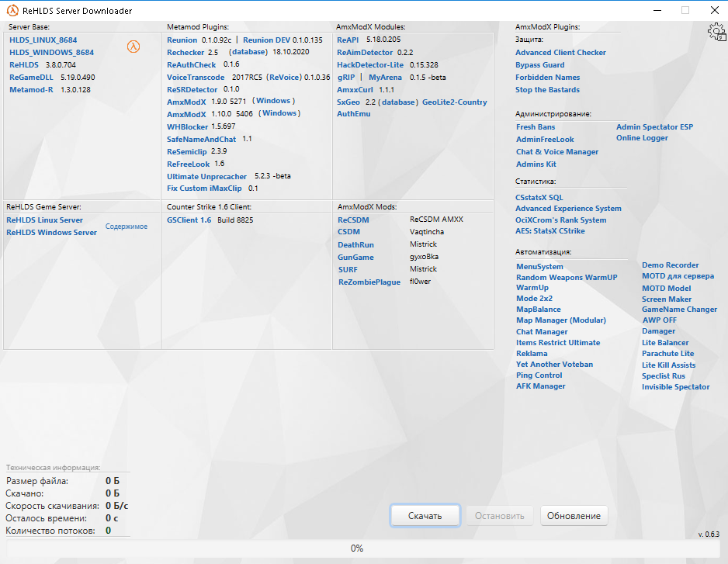Viewport: 728px width, 564px height.
Task: Select Demo Recorder plugin
Action: (671, 265)
